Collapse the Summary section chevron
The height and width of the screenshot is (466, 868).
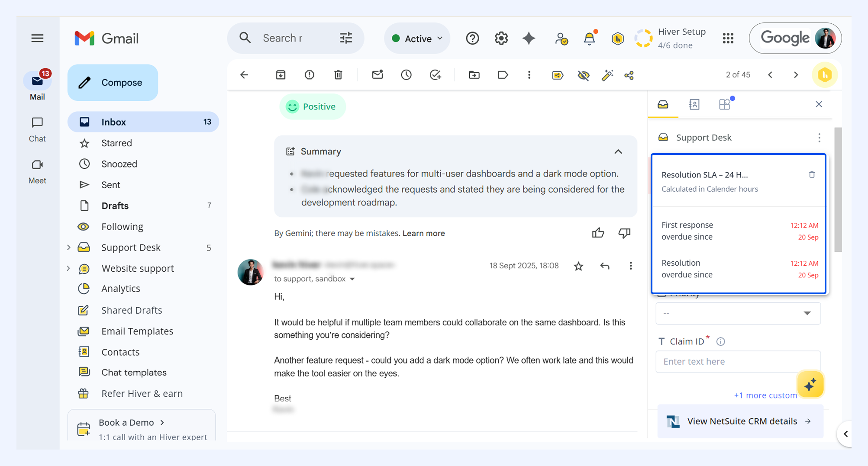(x=618, y=151)
